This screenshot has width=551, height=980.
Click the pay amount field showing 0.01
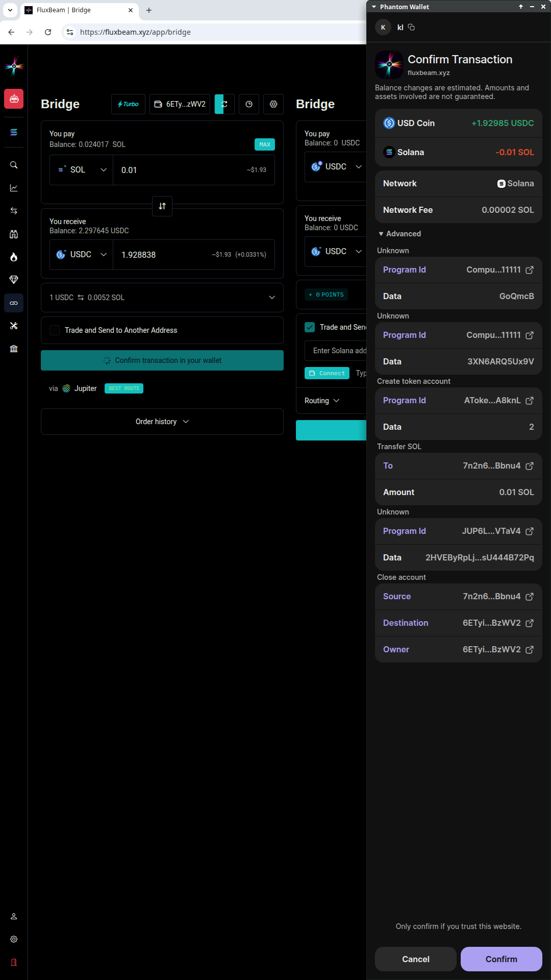pyautogui.click(x=179, y=170)
